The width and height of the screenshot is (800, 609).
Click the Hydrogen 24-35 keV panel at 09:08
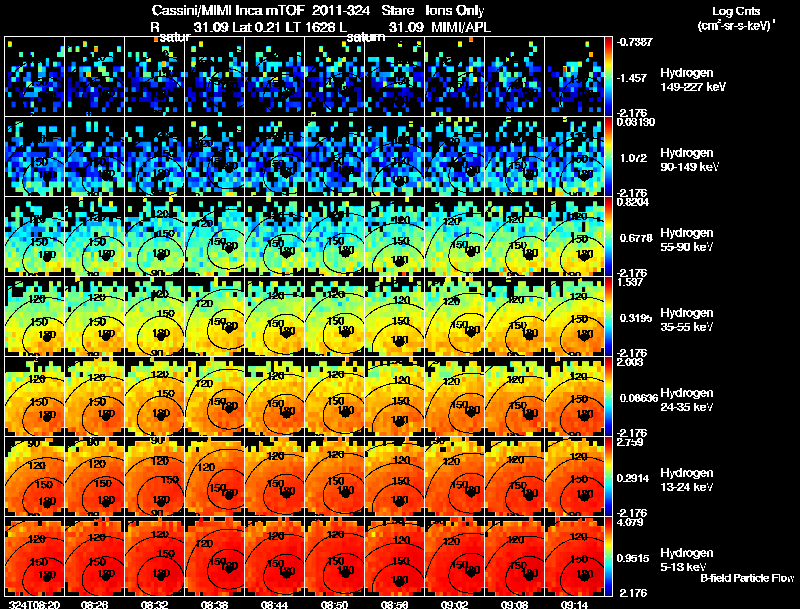[514, 397]
